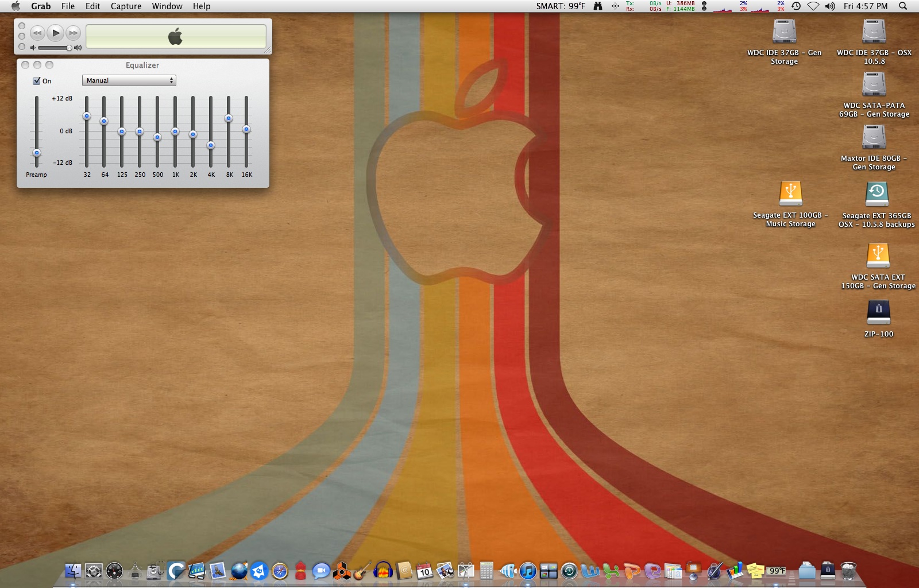The image size is (919, 588).
Task: Open the ZIP-100 desktop drive
Action: pyautogui.click(x=879, y=313)
